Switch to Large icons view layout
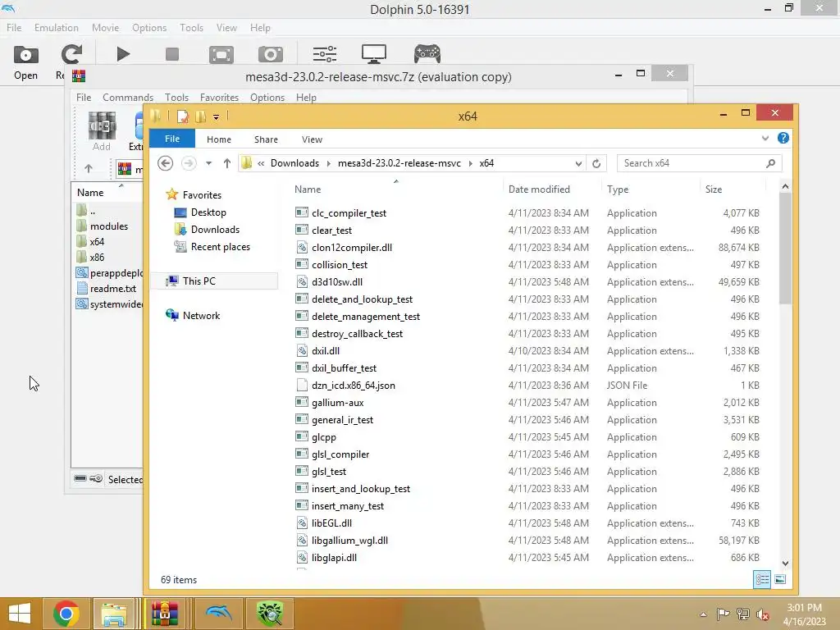The width and height of the screenshot is (840, 630). click(780, 579)
